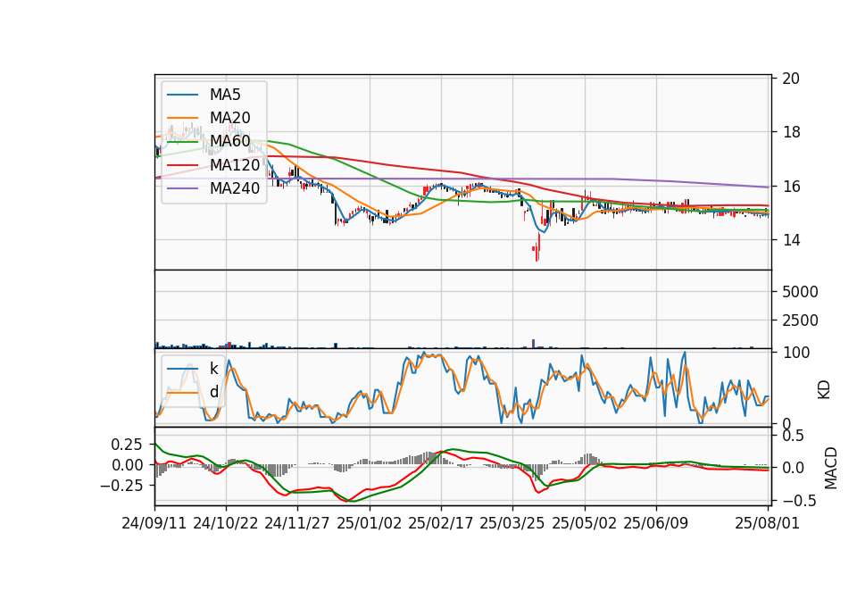This screenshot has width=857, height=616.
Task: Click the volume axis value 2500
Action: 800,320
